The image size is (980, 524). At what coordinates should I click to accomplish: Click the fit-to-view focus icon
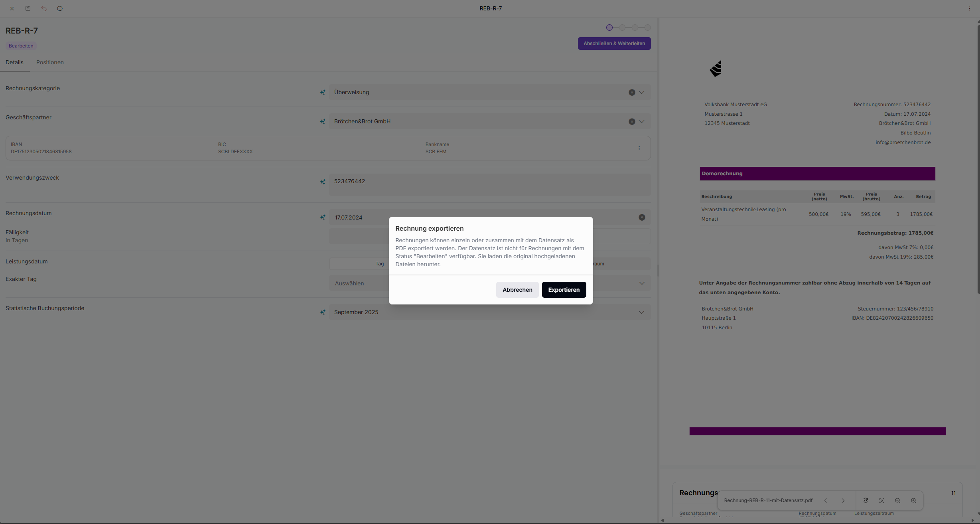click(881, 500)
